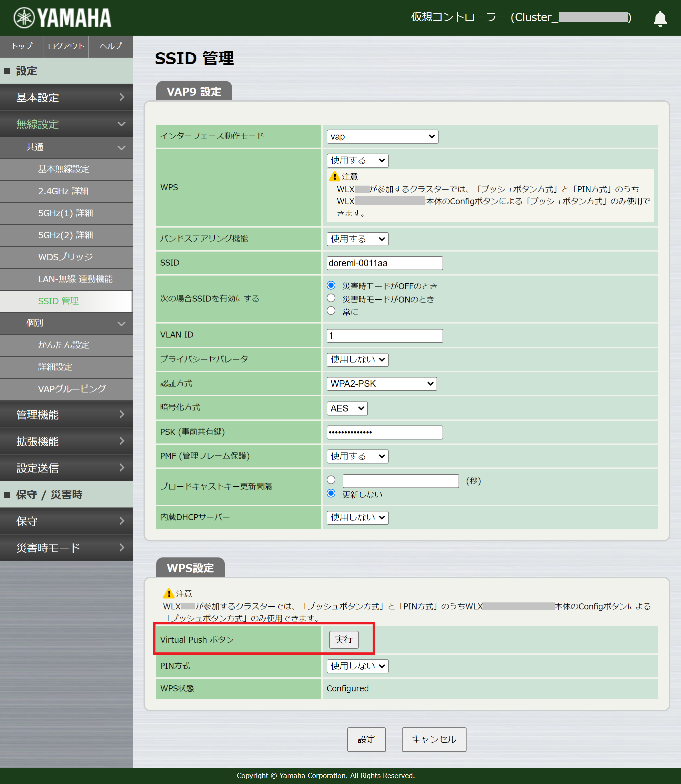Expand the 基本設定 section
Image resolution: width=681 pixels, height=784 pixels.
(x=66, y=97)
